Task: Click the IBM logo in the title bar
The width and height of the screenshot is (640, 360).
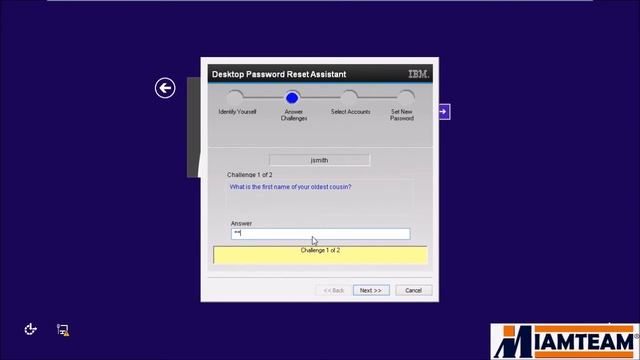Action: point(418,74)
